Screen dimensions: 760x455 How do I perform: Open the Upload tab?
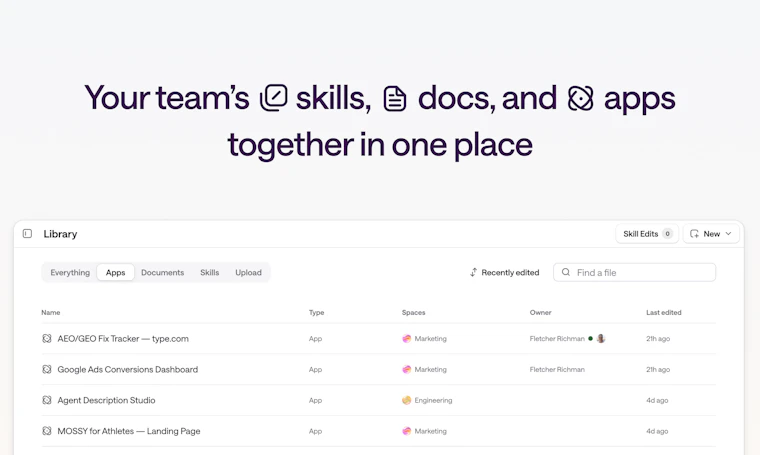248,272
